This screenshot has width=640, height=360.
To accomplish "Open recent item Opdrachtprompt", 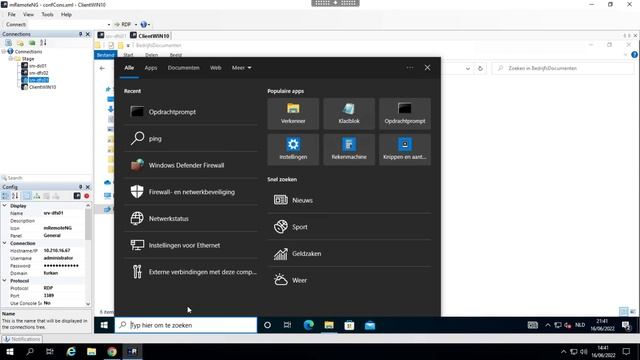I will tap(191, 112).
